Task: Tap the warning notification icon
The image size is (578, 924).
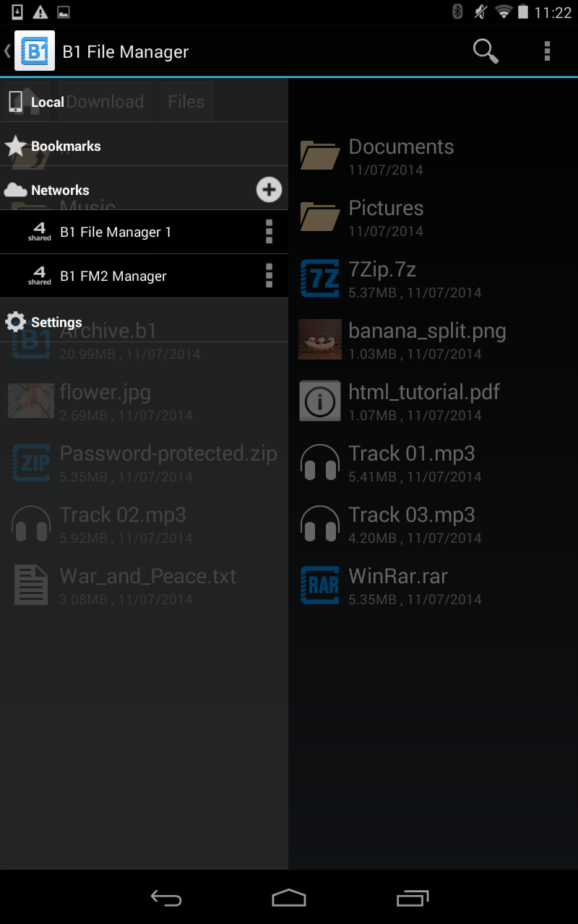Action: (x=40, y=12)
